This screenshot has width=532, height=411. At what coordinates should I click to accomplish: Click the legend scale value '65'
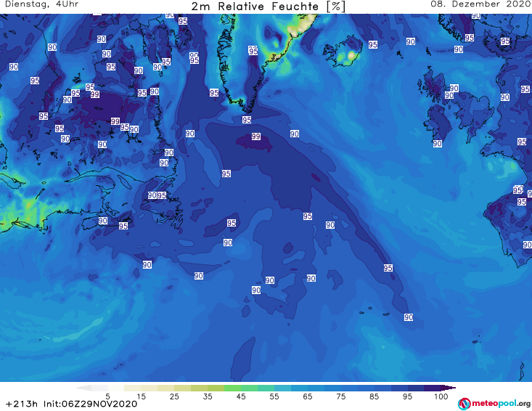click(308, 396)
